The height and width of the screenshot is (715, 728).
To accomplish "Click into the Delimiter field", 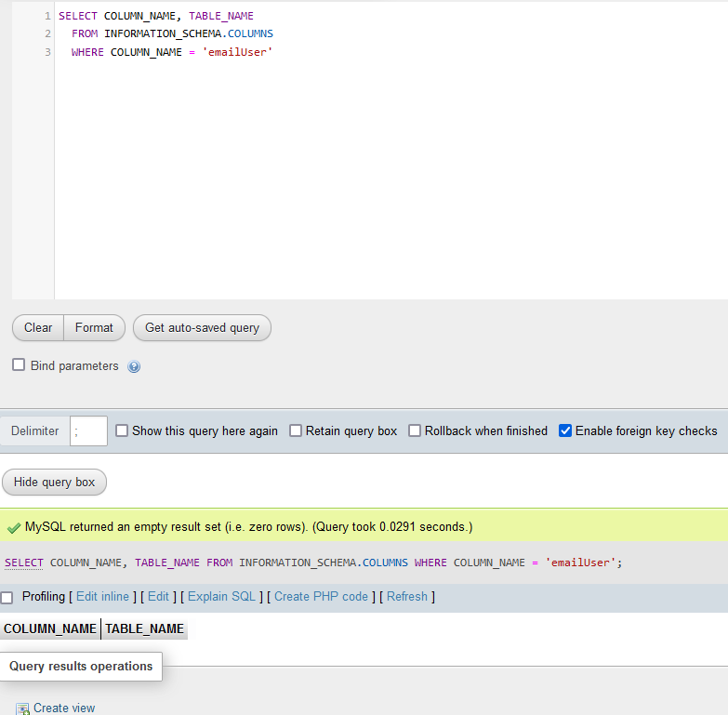I will 88,430.
